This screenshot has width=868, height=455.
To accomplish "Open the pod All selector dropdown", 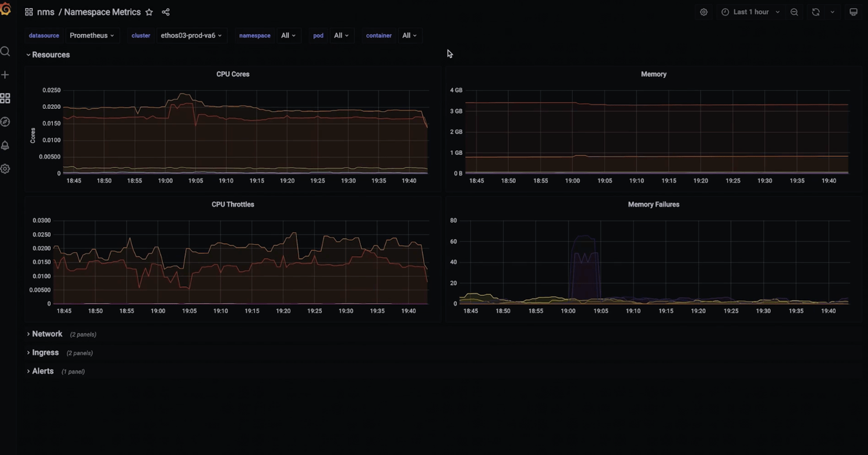I will tap(341, 35).
